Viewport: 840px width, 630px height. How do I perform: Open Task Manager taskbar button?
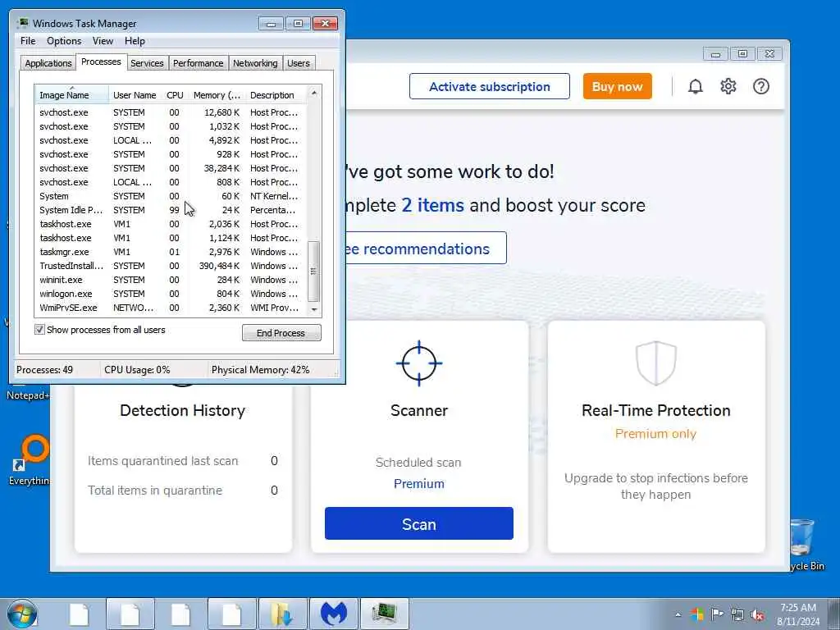point(384,614)
